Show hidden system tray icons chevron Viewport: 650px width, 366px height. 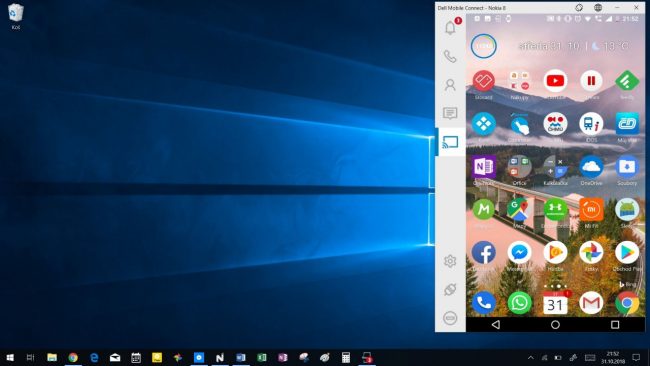pos(531,357)
